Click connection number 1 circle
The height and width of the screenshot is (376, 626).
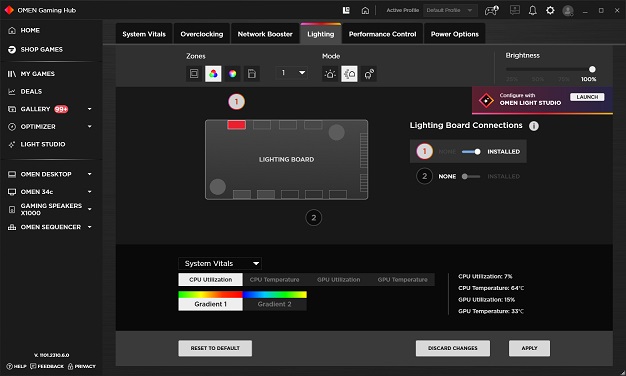point(424,151)
